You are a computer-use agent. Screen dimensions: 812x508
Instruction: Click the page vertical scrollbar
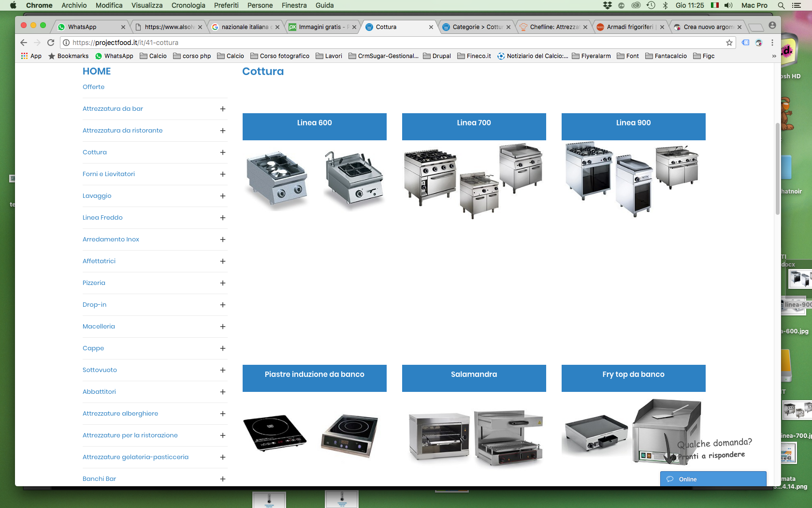tap(777, 169)
